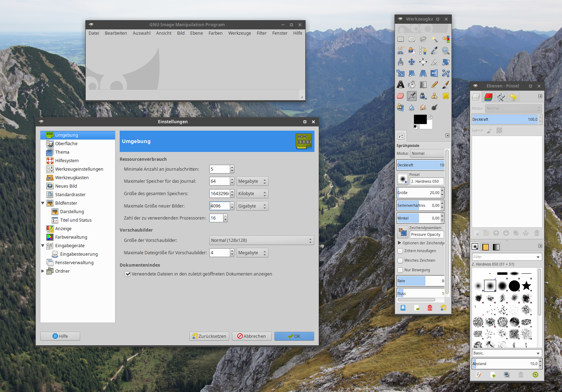562x392 pixels.
Task: Tick the Nur Bewegung checkbox
Action: coord(401,270)
